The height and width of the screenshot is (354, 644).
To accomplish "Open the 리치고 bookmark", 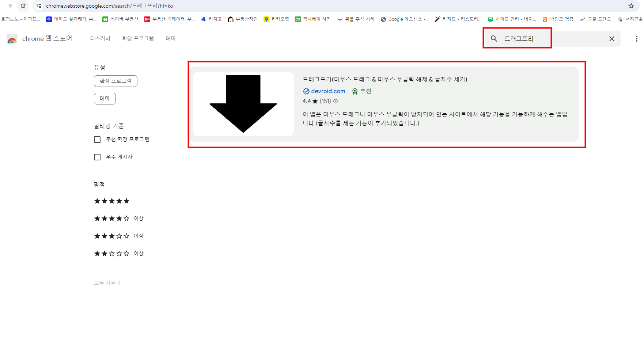I will 211,19.
